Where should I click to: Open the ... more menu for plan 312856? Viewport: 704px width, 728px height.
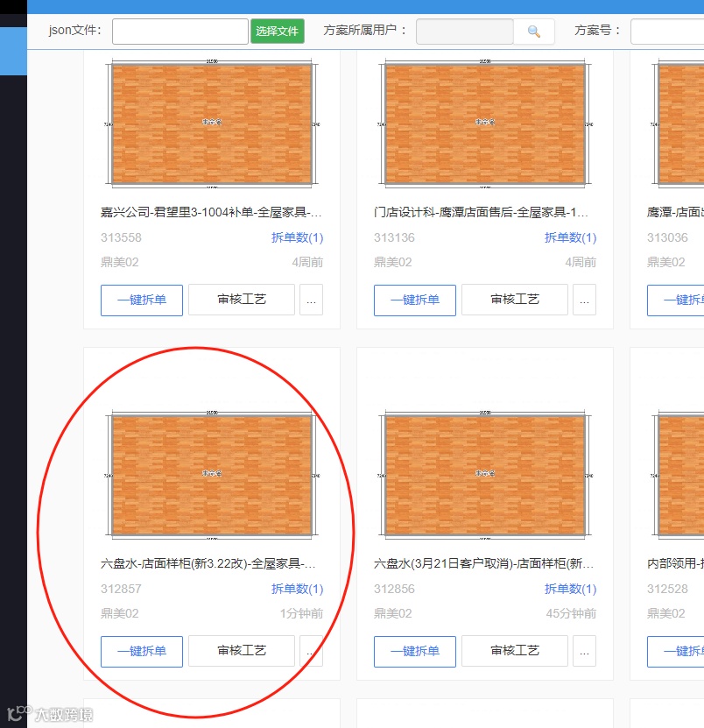click(x=584, y=652)
